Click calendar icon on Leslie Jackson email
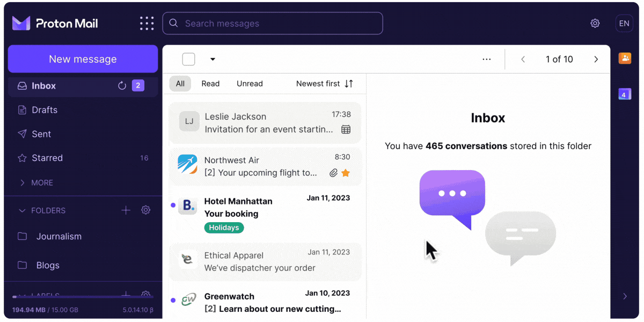 pyautogui.click(x=346, y=129)
